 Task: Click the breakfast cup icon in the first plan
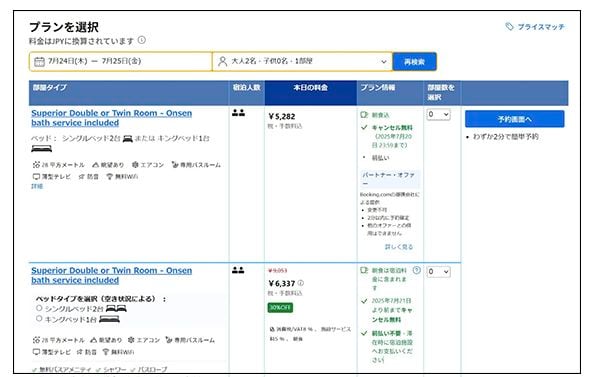[x=364, y=114]
